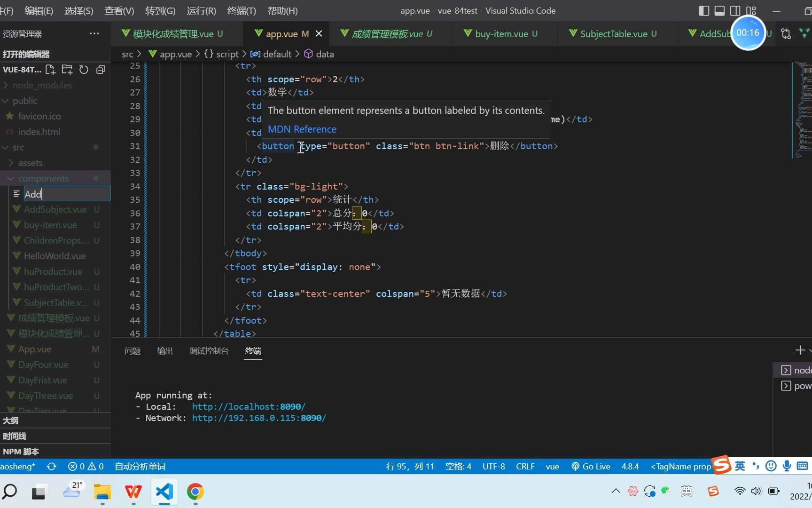Open favicon.ico in the file tree
The height and width of the screenshot is (508, 812).
55,116
